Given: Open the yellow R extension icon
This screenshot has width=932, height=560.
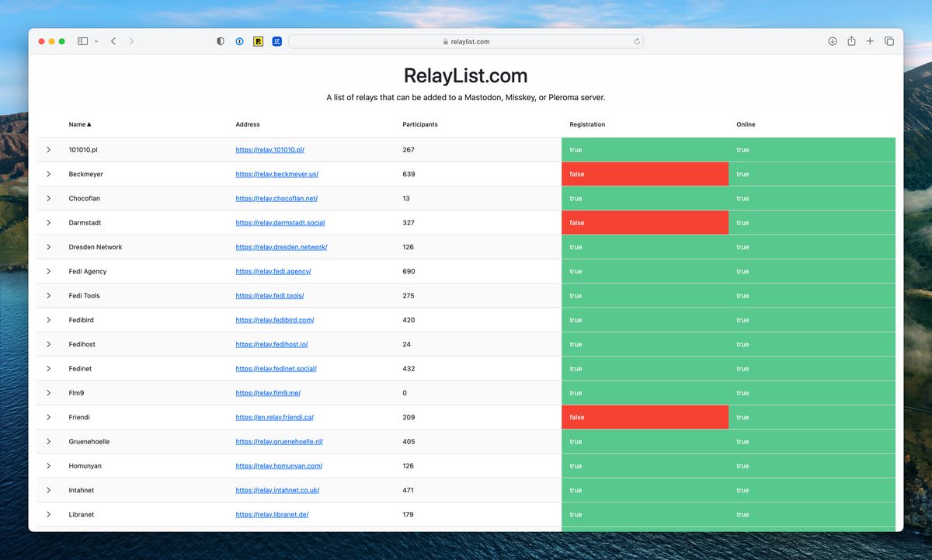Looking at the screenshot, I should pos(258,41).
